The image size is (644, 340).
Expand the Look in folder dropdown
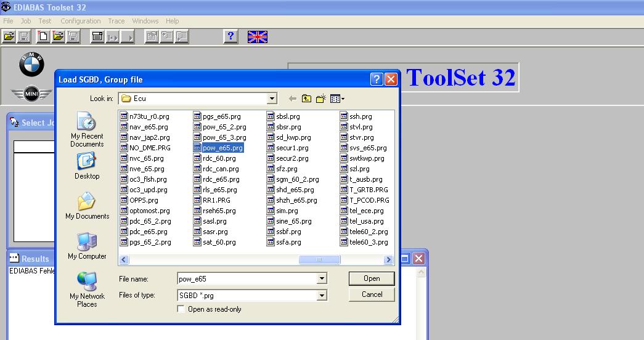tap(272, 99)
